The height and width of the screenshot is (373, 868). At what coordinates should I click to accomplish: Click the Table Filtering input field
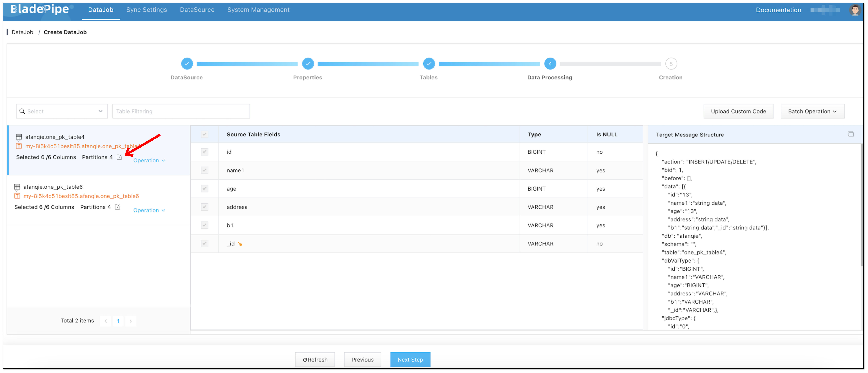click(181, 111)
